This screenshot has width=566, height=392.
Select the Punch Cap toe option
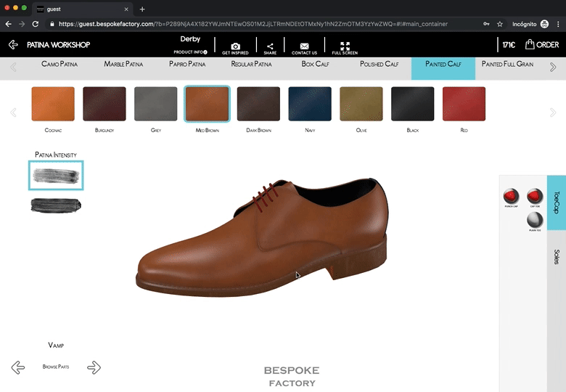(x=511, y=196)
